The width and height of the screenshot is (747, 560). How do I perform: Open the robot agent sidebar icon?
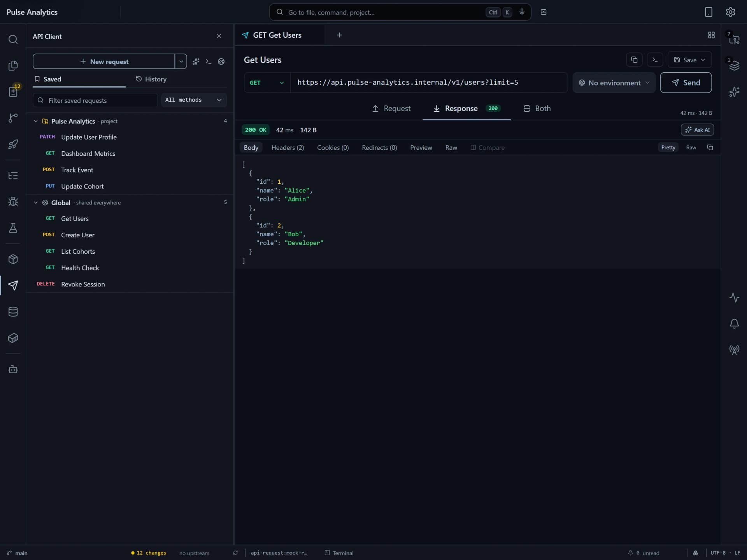(13, 369)
